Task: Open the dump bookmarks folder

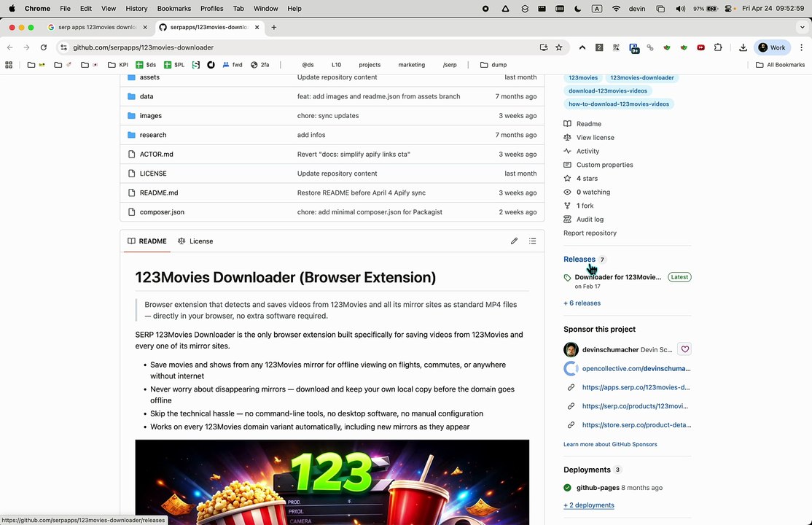Action: click(493, 65)
